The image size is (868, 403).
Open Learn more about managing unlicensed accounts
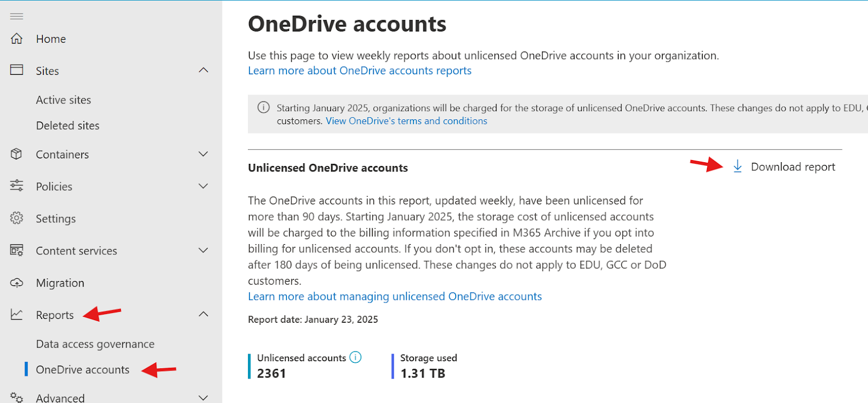tap(395, 296)
